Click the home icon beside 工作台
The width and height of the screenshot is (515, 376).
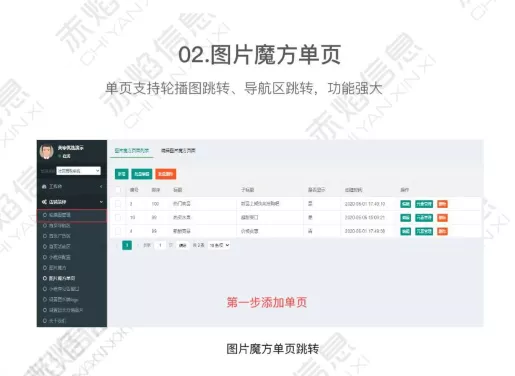44,186
